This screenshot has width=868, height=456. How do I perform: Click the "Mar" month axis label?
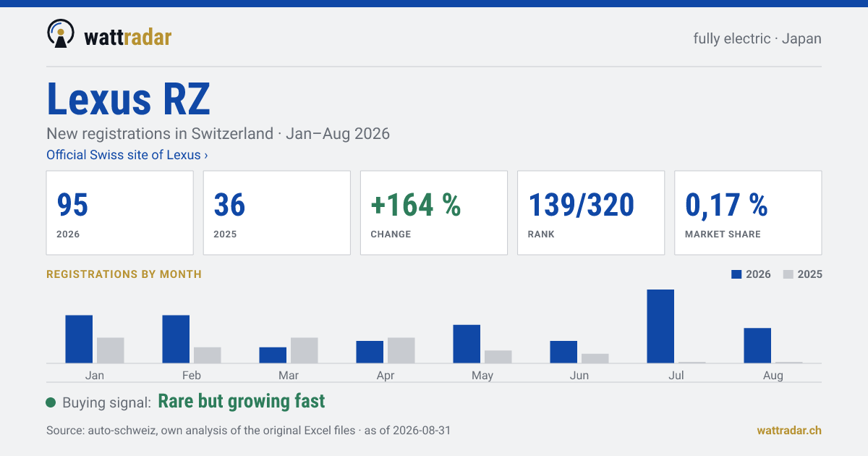pos(289,376)
